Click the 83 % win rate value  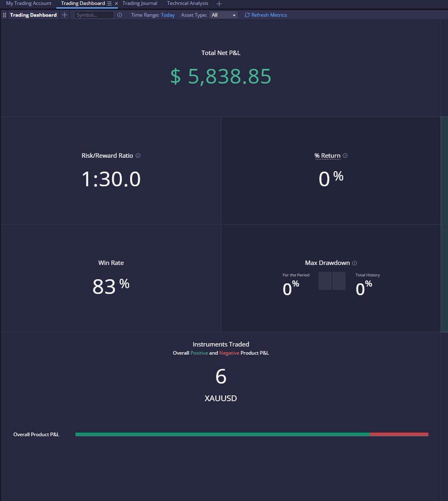pyautogui.click(x=111, y=286)
